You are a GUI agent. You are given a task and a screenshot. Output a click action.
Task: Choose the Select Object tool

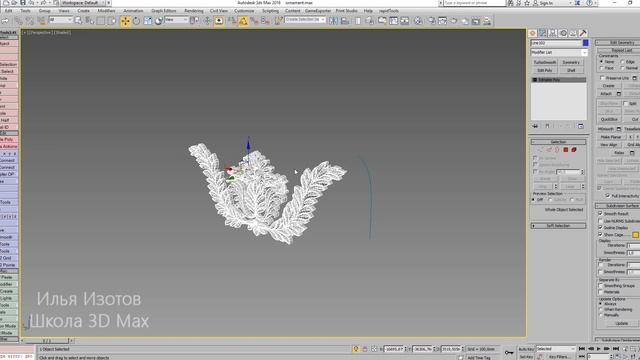click(x=78, y=20)
